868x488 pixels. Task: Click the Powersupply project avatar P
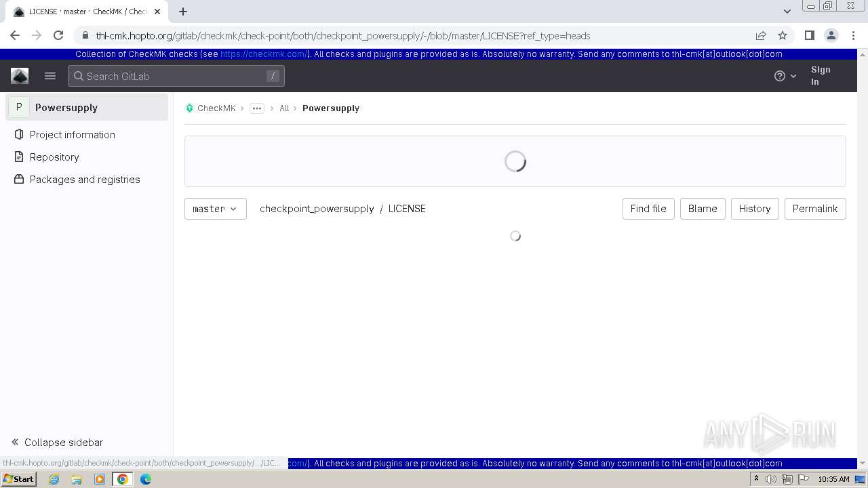click(x=19, y=107)
